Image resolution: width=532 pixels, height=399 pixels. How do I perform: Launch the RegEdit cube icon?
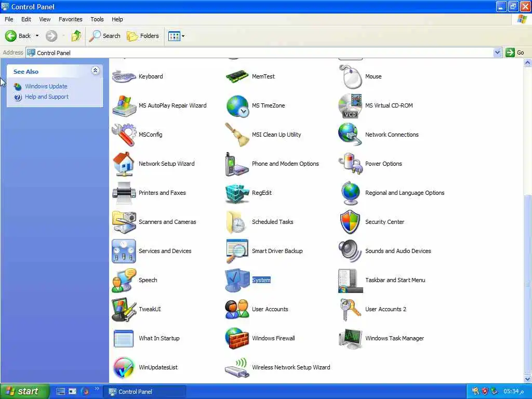point(237,193)
